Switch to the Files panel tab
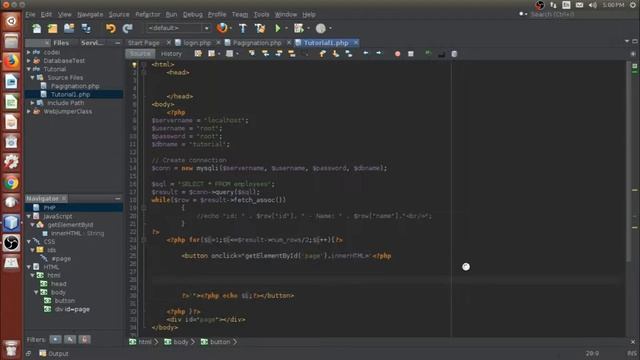The width and height of the screenshot is (640, 360). [x=61, y=43]
